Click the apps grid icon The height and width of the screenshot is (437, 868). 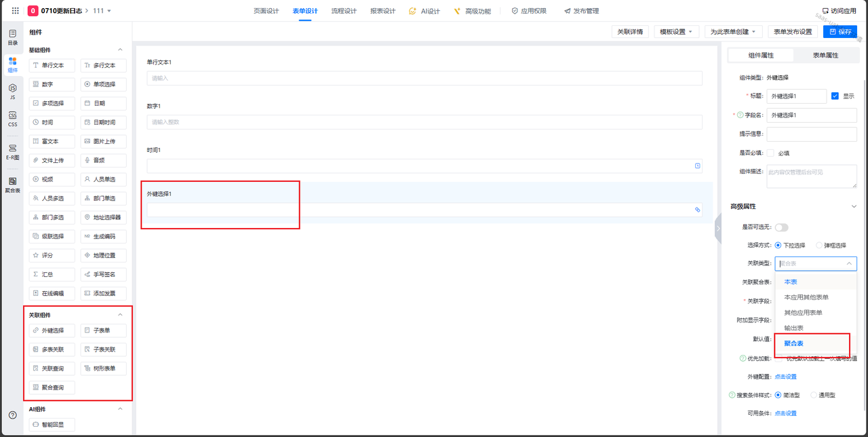16,11
